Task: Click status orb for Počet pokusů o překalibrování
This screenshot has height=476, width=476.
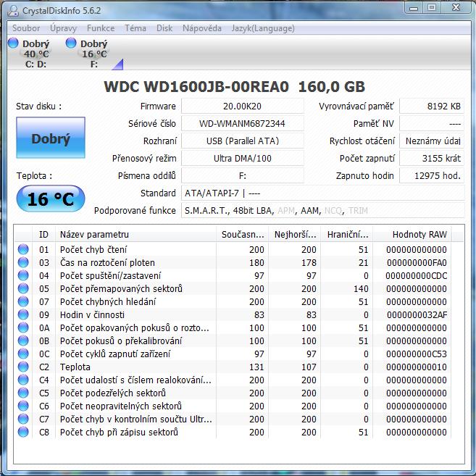Action: (23, 341)
